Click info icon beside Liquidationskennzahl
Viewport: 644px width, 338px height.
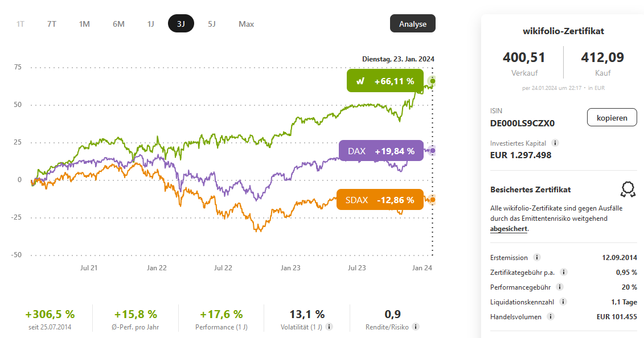(564, 302)
